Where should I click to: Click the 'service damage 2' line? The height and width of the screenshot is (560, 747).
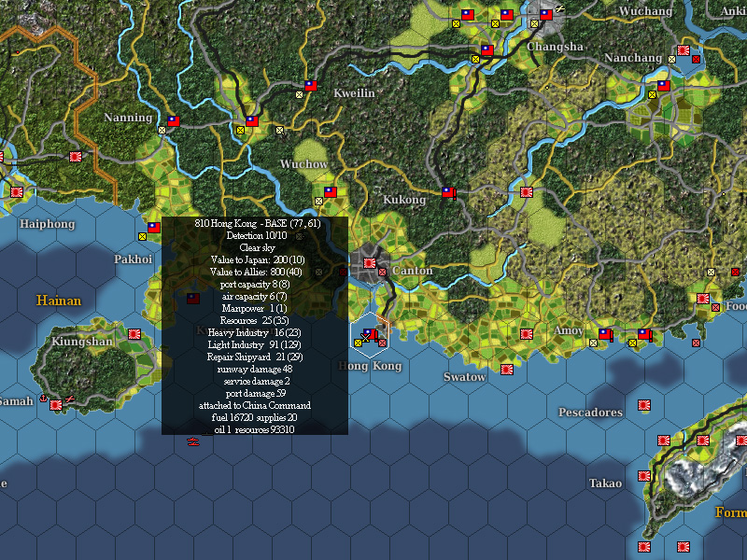tap(256, 381)
